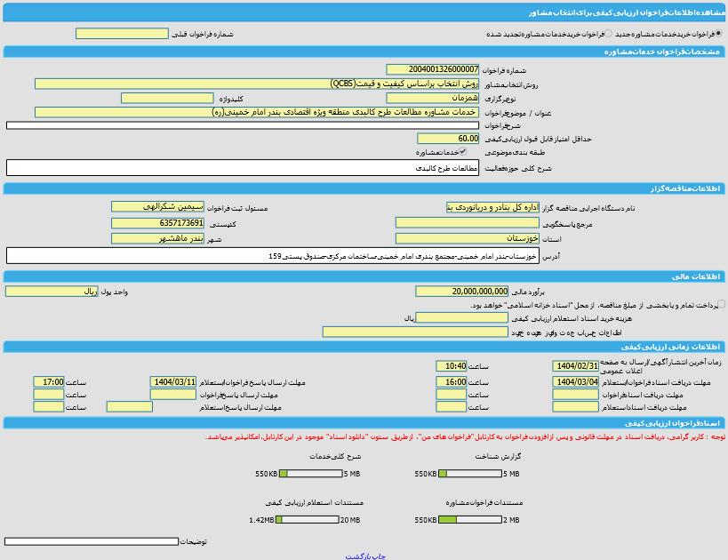The image size is (728, 560).
Task: Click the holding type field showing همزمان
Action: click(x=432, y=98)
